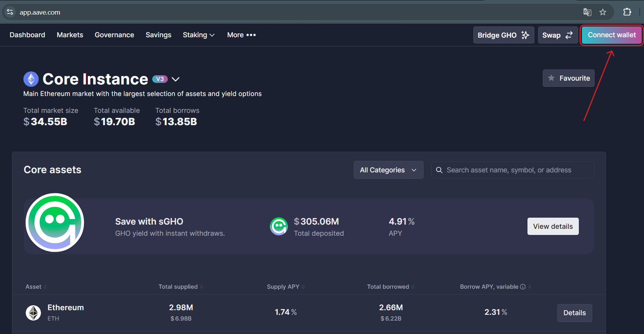Sort by Total borrowed column
Screen dimensions: 644x334
(391, 287)
